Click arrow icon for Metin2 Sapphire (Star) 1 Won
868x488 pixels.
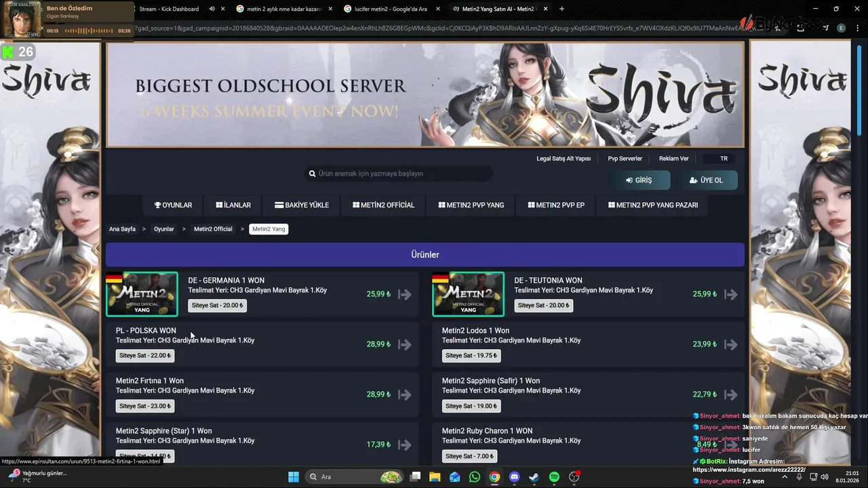pos(405,445)
